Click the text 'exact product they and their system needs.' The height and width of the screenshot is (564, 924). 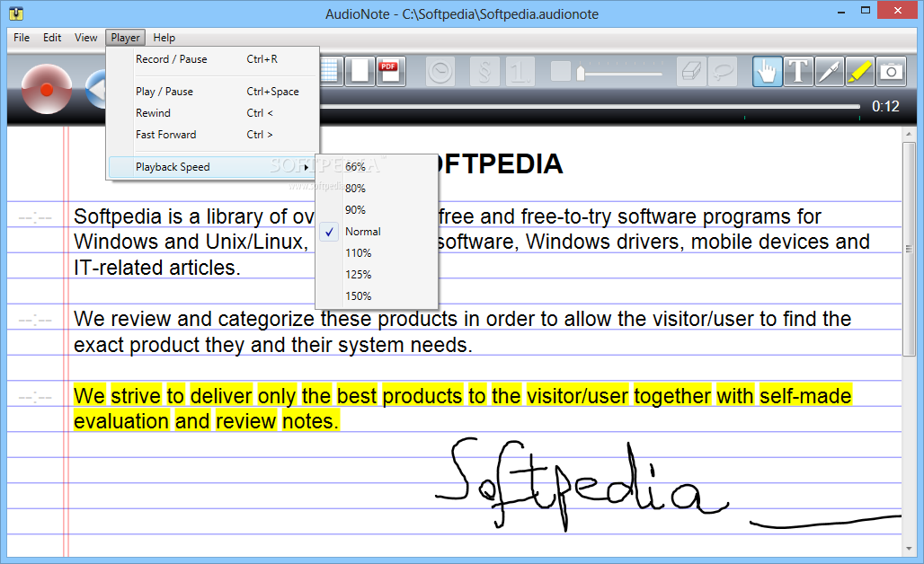tap(273, 345)
